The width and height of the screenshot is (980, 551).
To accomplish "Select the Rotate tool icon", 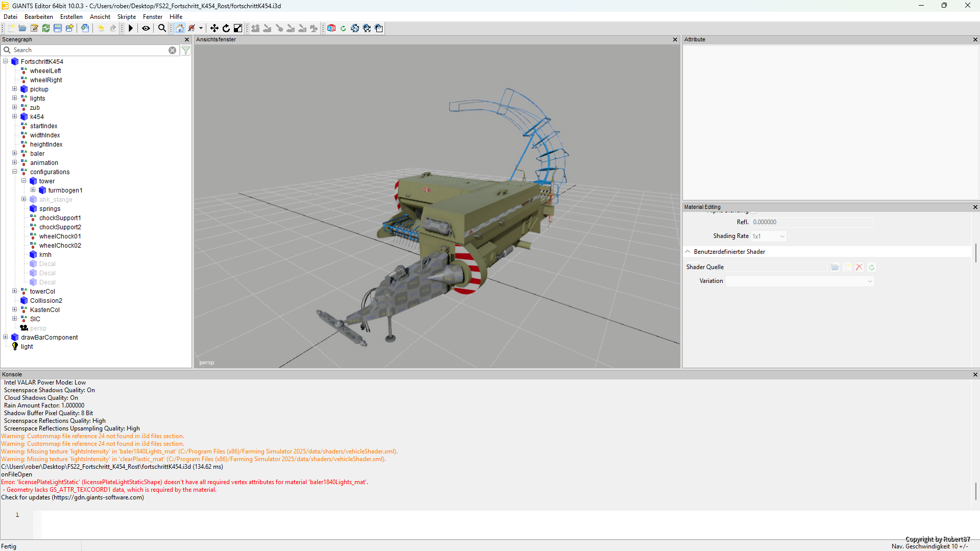I will pos(226,28).
